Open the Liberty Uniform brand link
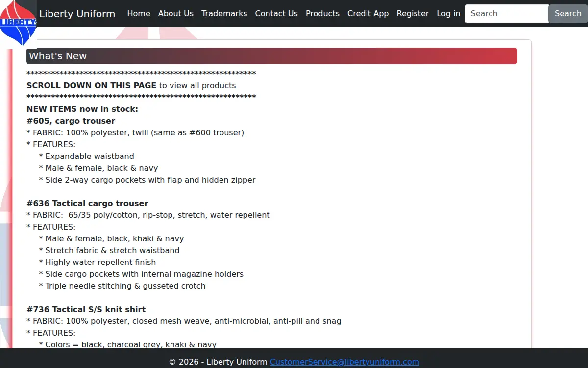The image size is (588, 368). pos(77,14)
